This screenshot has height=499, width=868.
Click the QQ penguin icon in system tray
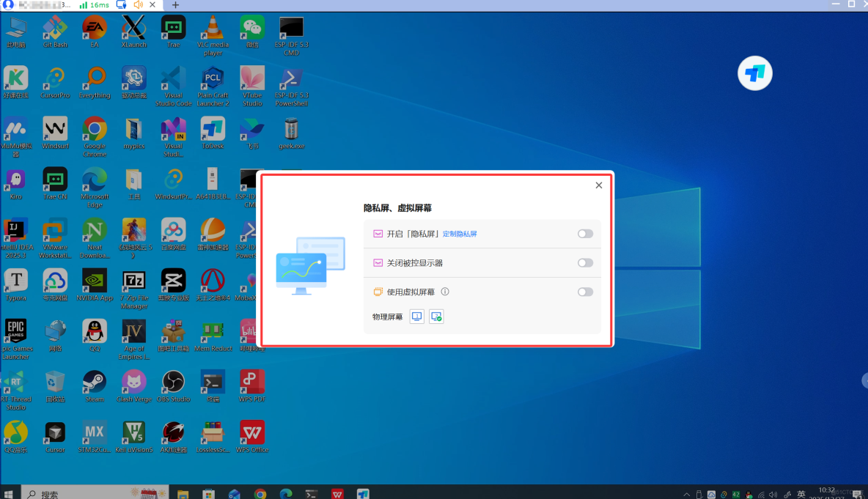click(749, 494)
